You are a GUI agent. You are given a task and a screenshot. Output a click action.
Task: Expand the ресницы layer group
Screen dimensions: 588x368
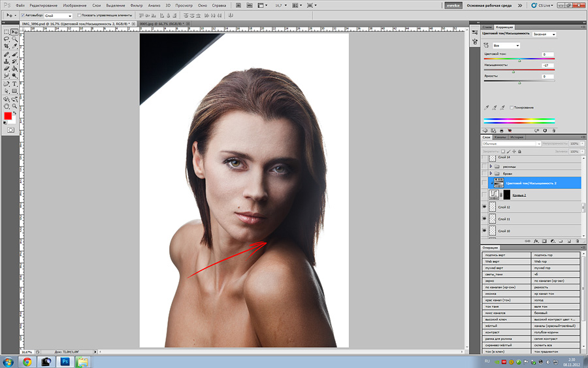coord(491,166)
